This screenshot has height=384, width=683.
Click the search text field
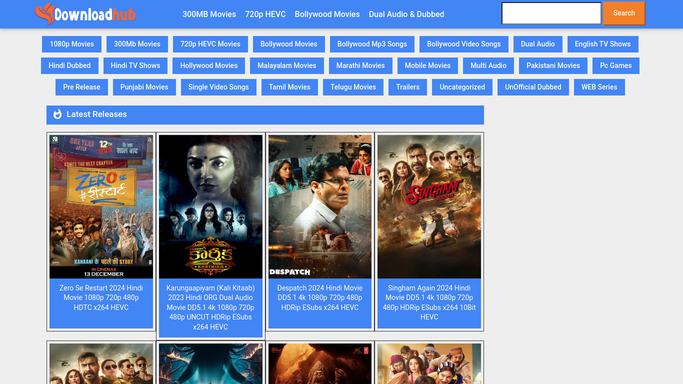[551, 13]
